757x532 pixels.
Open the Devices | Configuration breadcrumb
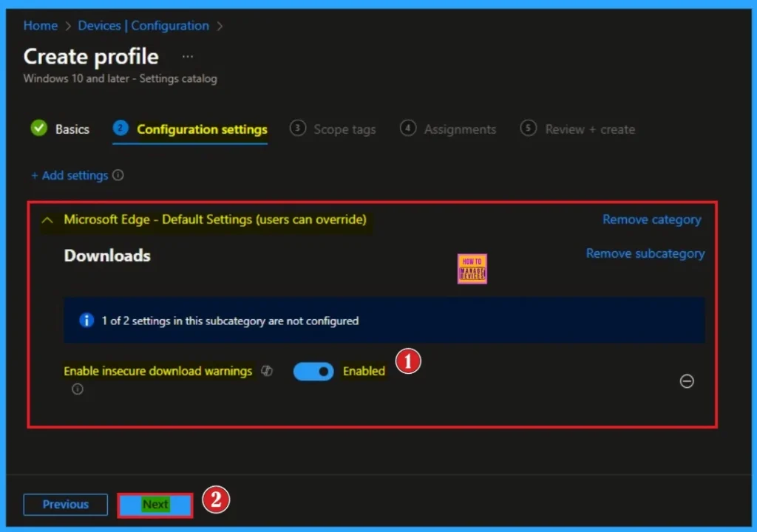[x=143, y=26]
